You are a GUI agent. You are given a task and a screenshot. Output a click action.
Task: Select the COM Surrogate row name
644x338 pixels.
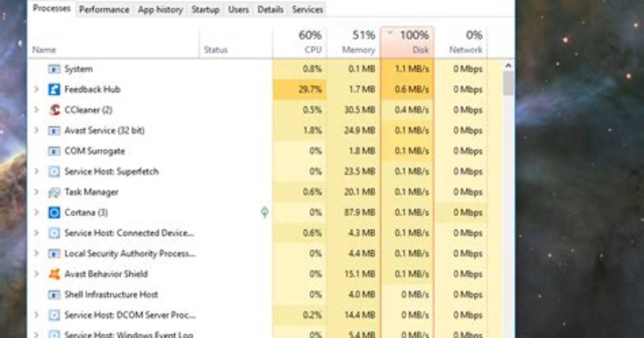pyautogui.click(x=94, y=151)
